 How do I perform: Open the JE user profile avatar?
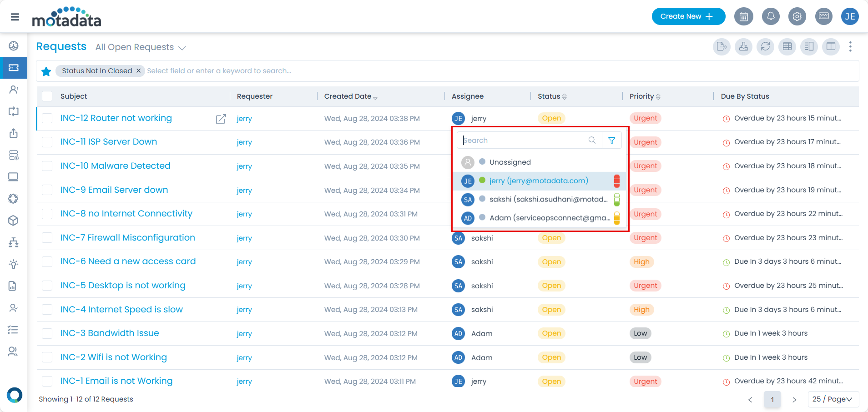[x=850, y=16]
